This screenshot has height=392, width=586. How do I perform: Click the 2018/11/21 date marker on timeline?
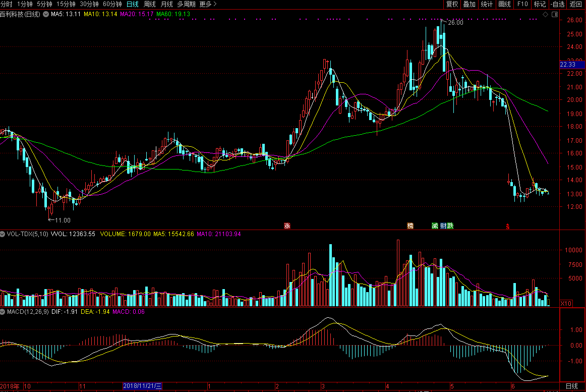click(143, 386)
